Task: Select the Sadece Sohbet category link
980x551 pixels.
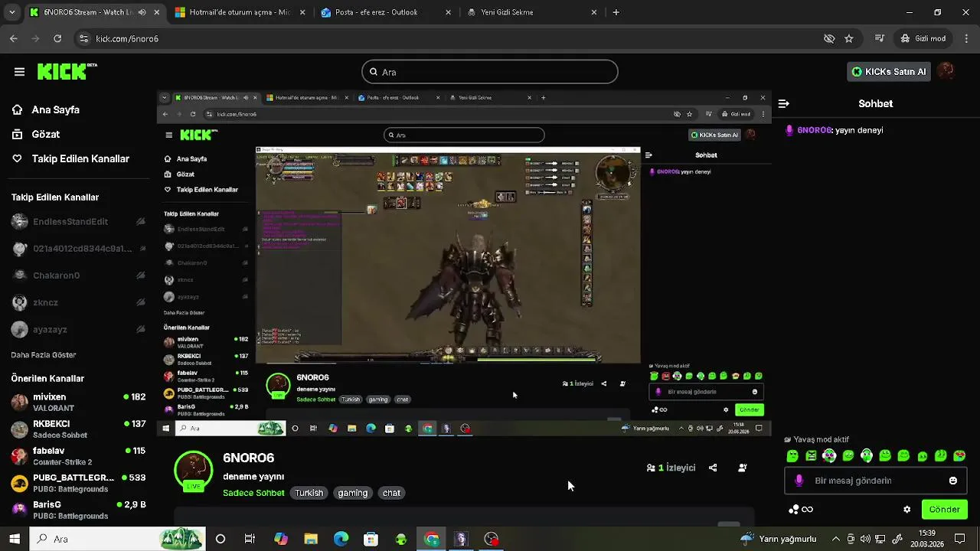Action: 253,493
